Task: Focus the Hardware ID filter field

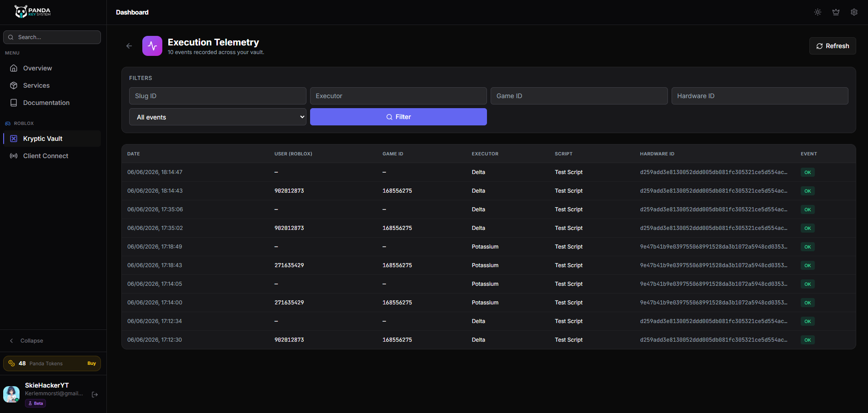Action: 760,96
